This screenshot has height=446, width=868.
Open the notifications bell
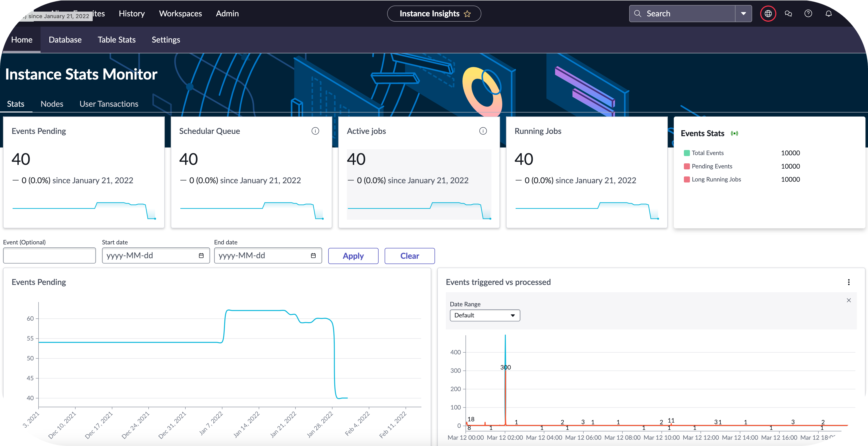point(829,13)
